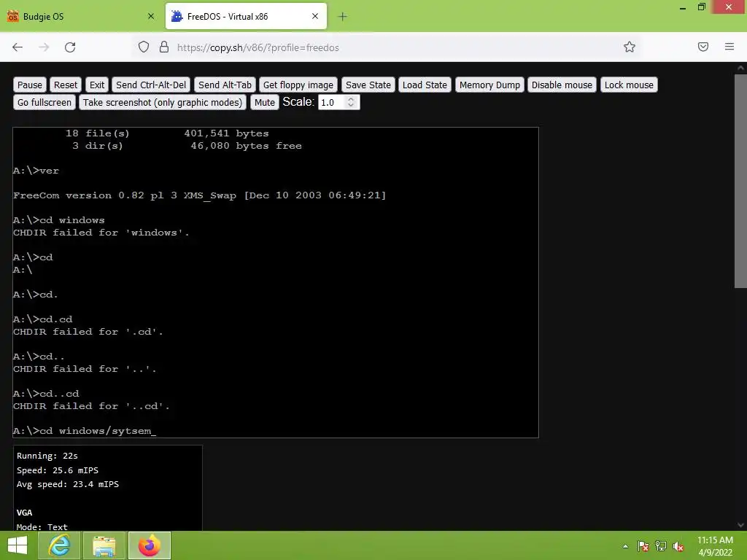The height and width of the screenshot is (560, 747).
Task: Click Go fullscreen
Action: coord(44,102)
